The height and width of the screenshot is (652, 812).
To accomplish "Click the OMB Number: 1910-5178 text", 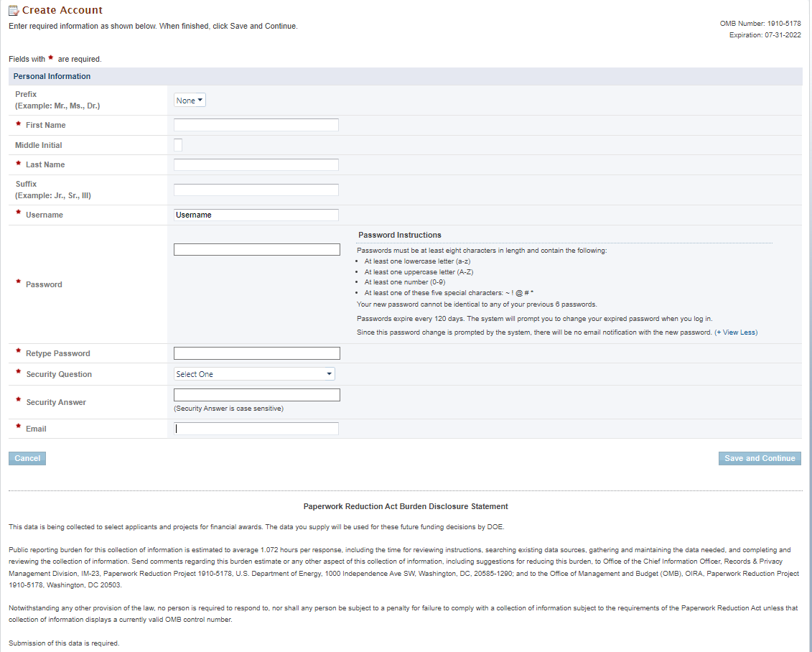I will click(760, 23).
